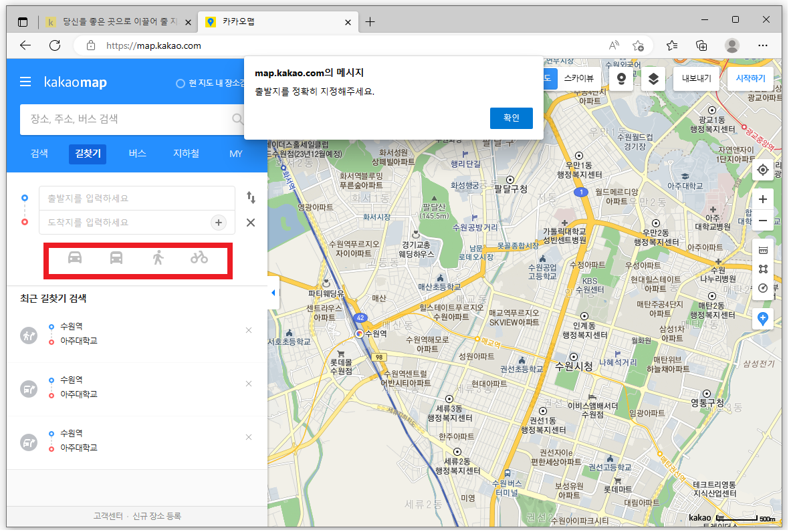Image resolution: width=789 pixels, height=532 pixels.
Task: Click the 출발지를 입력하세요 field
Action: pos(137,198)
